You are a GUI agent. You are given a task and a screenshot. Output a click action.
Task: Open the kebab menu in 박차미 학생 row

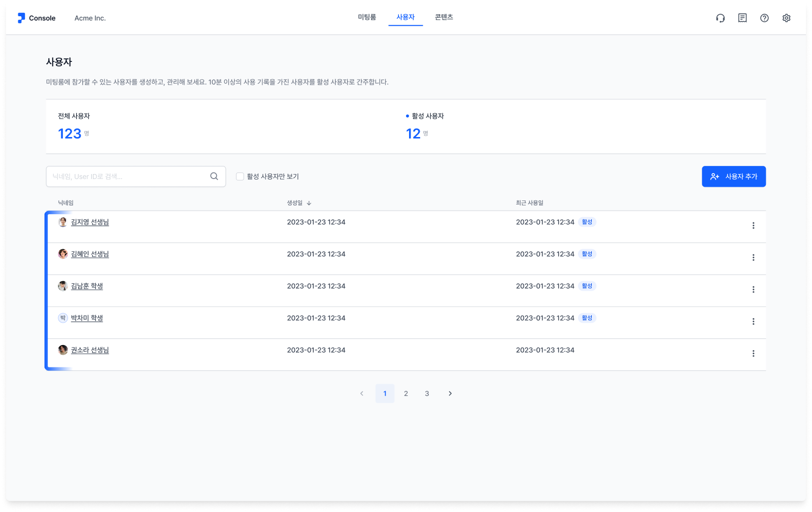753,322
